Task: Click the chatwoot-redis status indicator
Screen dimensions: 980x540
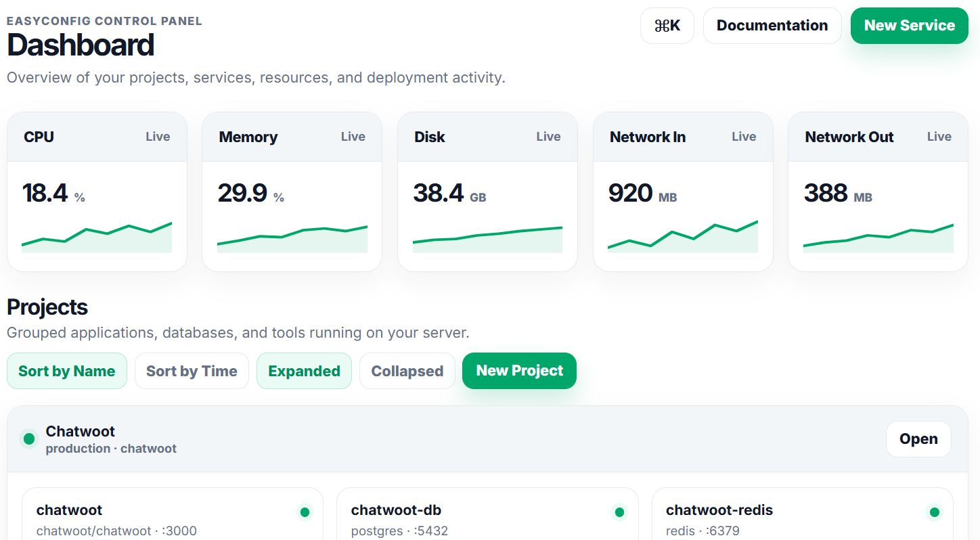Action: pyautogui.click(x=935, y=512)
